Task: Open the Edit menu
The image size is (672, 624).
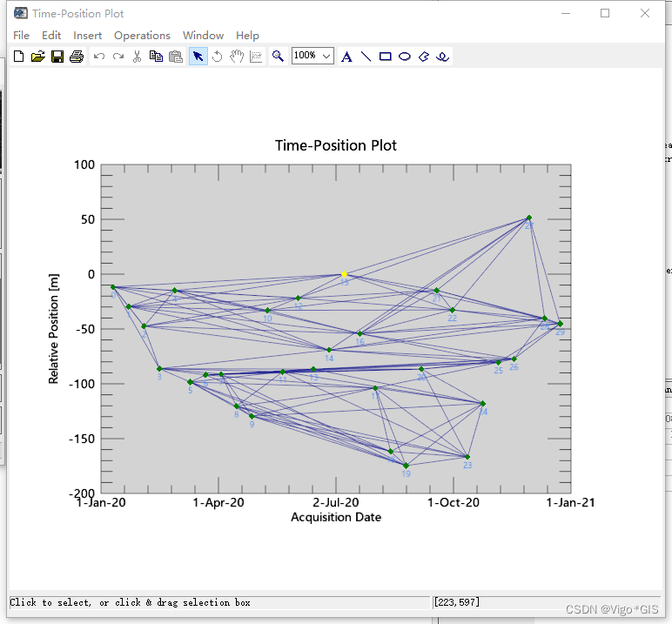Action: coord(51,35)
